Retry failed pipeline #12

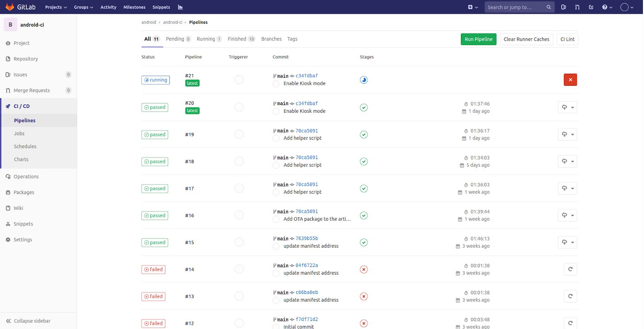[x=570, y=323]
